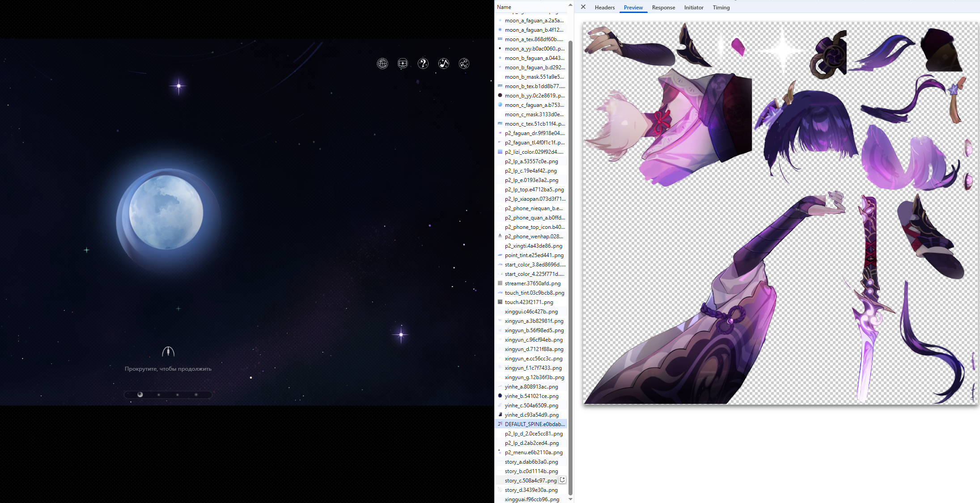980x503 pixels.
Task: Toggle the music note sound icon
Action: [x=444, y=63]
